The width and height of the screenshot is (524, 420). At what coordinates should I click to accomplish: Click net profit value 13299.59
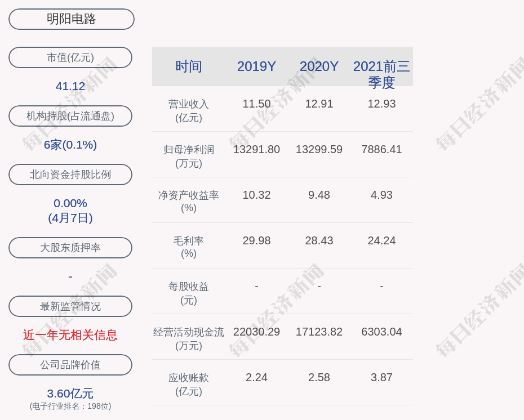tap(319, 149)
